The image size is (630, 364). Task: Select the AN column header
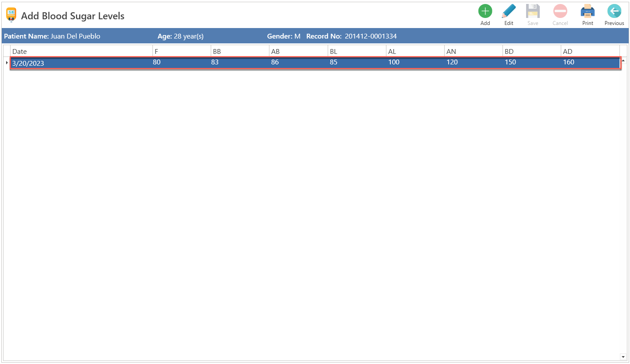474,51
